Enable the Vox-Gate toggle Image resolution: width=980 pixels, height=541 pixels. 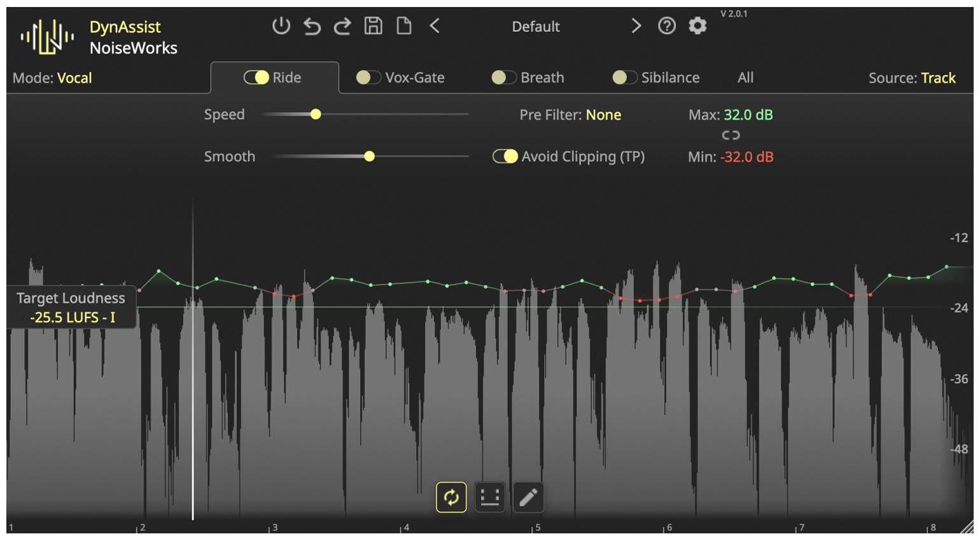pos(368,78)
